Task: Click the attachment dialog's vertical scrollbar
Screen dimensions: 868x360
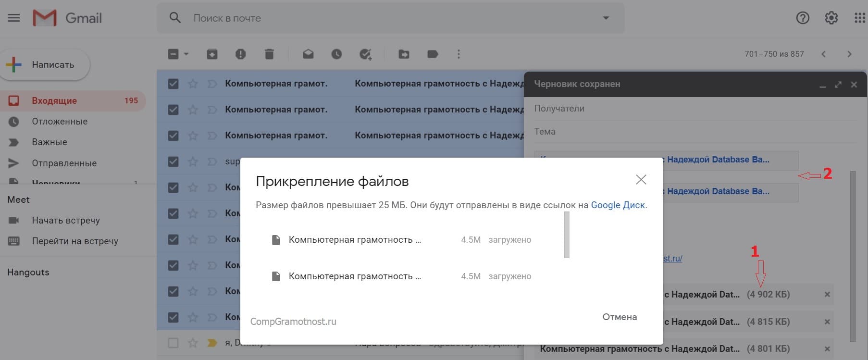Action: (x=567, y=235)
